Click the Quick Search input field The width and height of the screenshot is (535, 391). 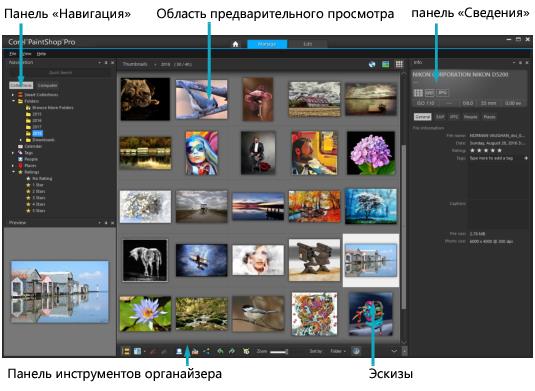tap(60, 73)
